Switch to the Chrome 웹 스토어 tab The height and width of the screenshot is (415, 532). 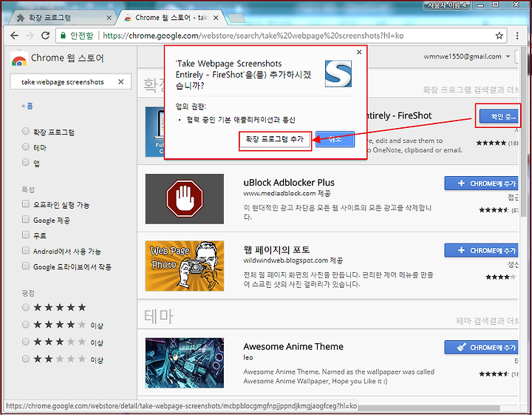pos(170,18)
